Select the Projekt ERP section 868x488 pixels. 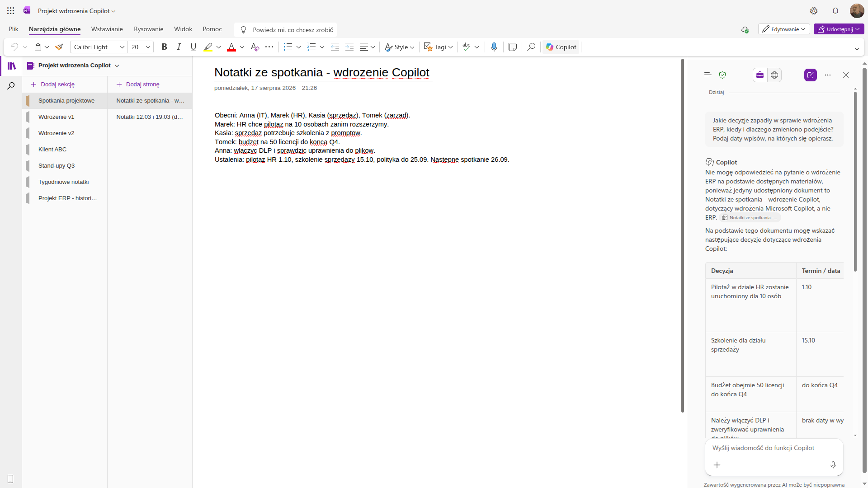pos(65,198)
